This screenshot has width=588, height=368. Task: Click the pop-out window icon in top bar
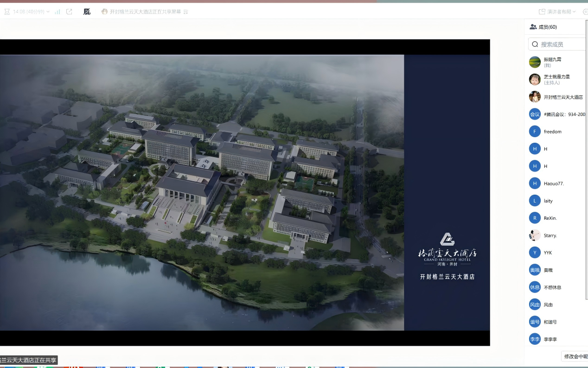69,12
